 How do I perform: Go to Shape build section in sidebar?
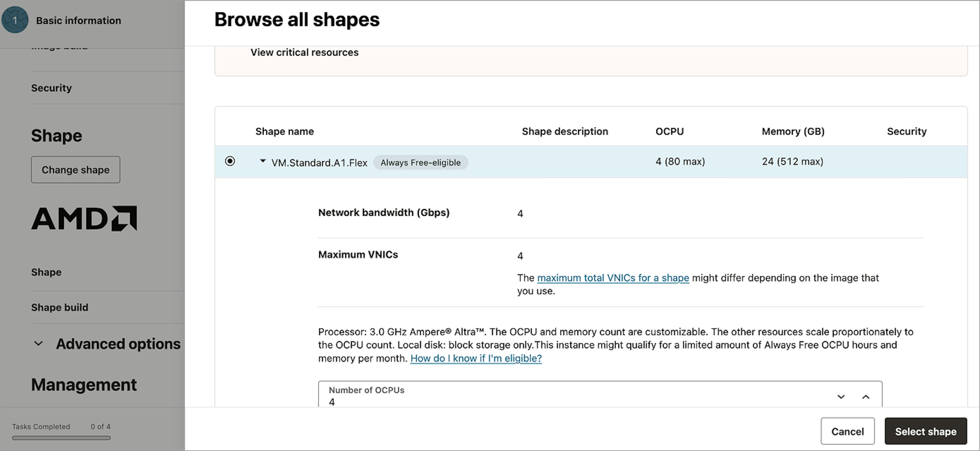click(x=60, y=307)
